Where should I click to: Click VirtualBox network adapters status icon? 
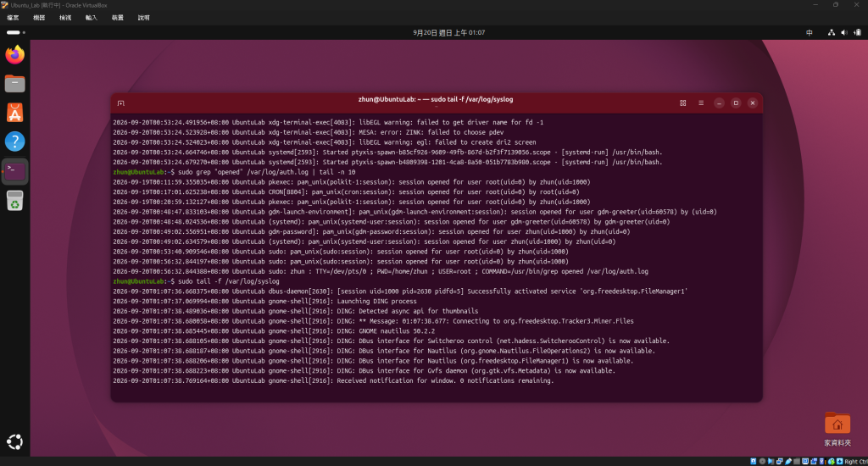(780, 461)
